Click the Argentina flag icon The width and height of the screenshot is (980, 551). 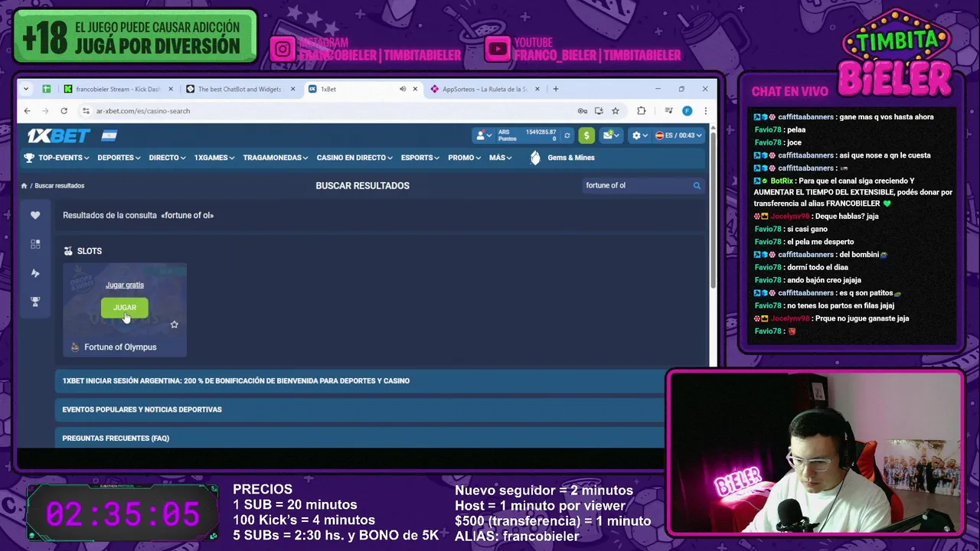point(109,135)
